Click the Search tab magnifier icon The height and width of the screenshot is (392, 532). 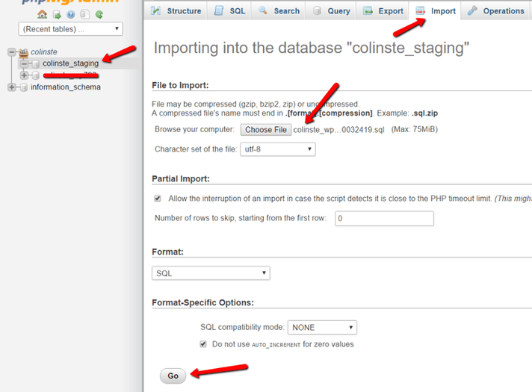click(x=262, y=10)
